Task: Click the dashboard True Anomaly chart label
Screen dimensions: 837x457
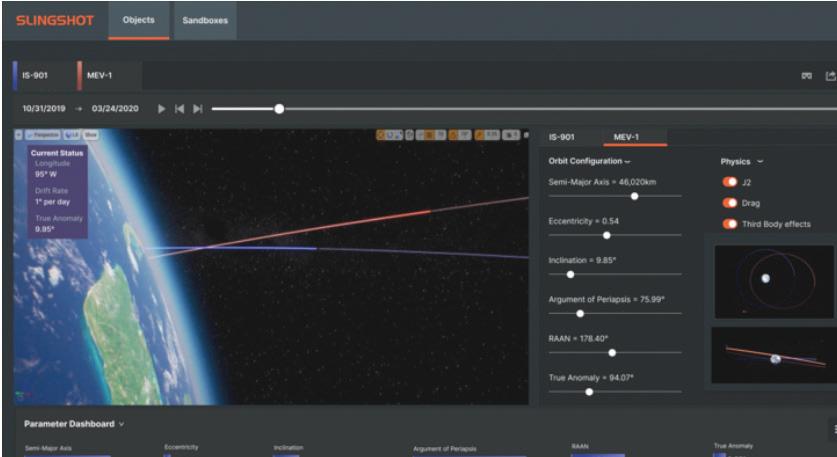Action: (733, 445)
